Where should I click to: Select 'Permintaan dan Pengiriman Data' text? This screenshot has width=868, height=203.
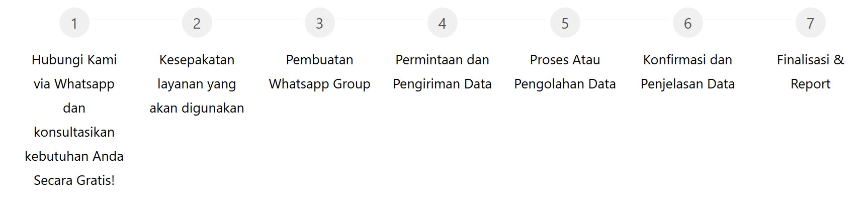point(443,72)
